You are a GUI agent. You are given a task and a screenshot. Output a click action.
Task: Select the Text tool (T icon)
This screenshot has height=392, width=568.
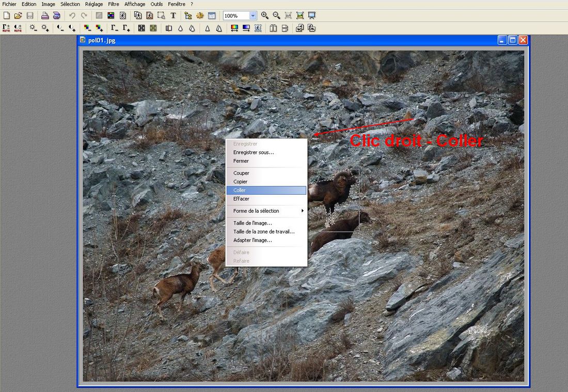click(x=173, y=15)
